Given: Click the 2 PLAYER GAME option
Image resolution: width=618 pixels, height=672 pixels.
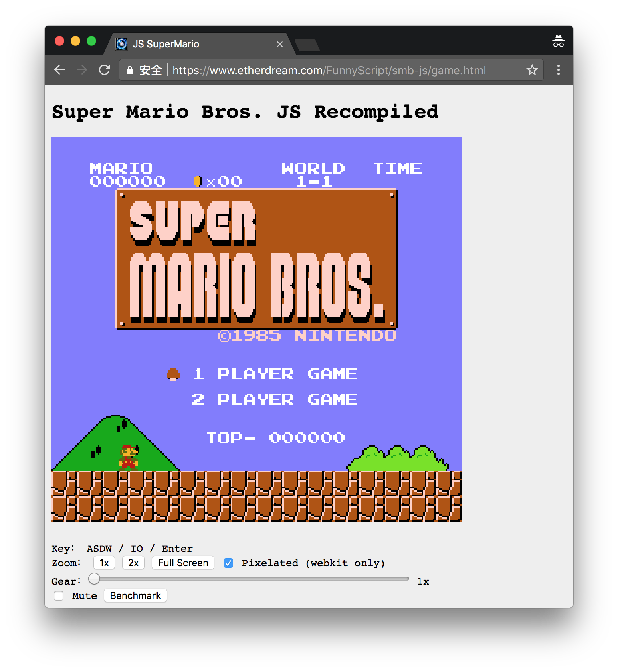Looking at the screenshot, I should [275, 400].
